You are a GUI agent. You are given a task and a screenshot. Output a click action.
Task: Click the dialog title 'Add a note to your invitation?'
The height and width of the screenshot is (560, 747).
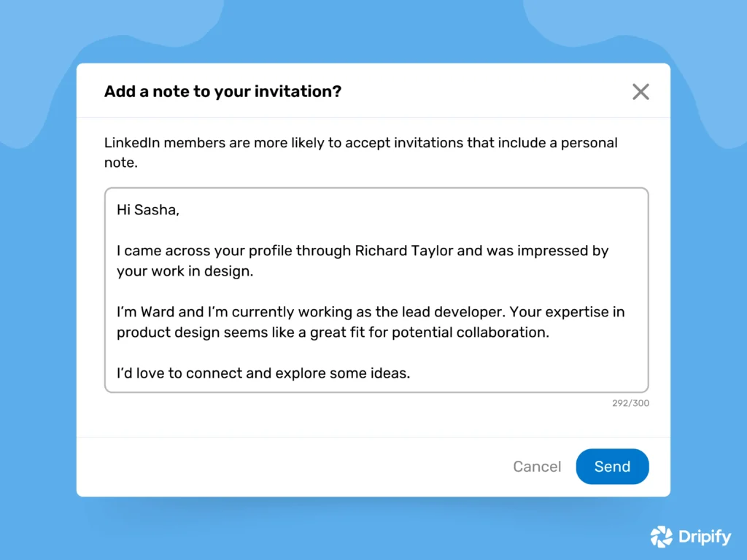coord(222,91)
